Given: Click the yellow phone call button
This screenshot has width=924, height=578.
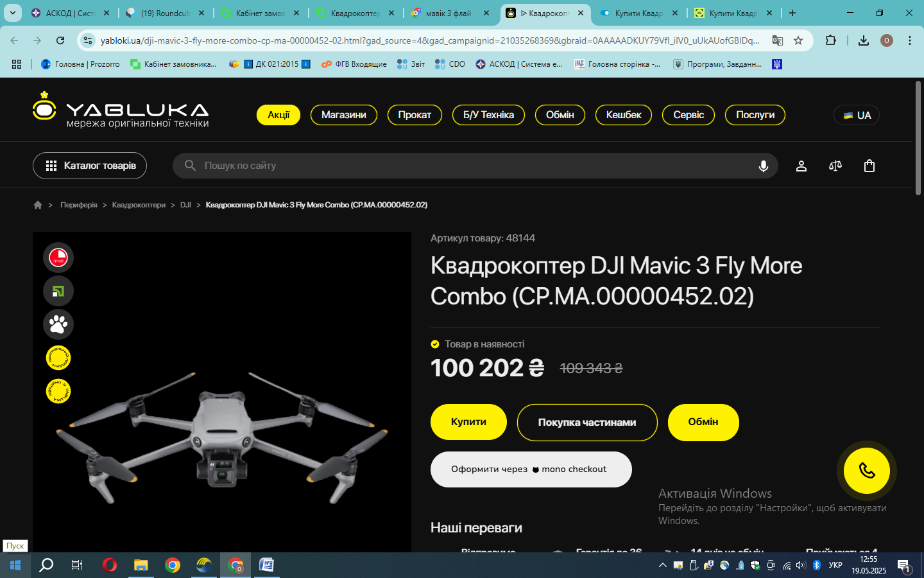Looking at the screenshot, I should click(867, 471).
